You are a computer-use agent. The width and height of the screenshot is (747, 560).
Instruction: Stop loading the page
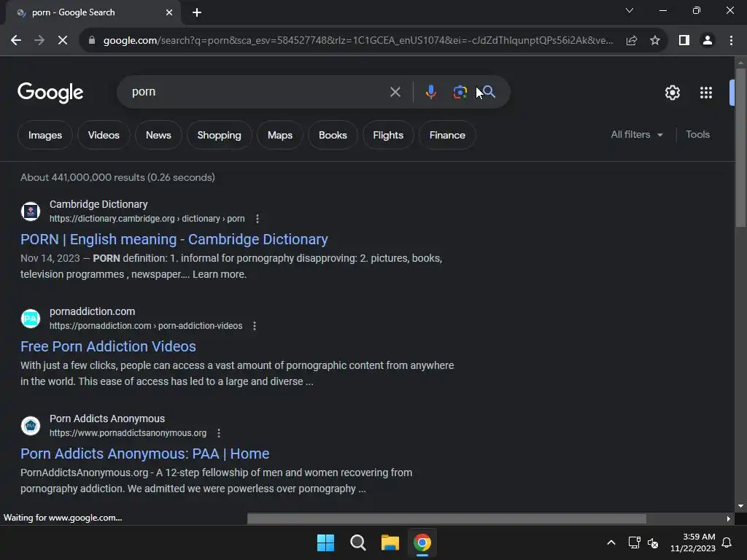pos(63,41)
